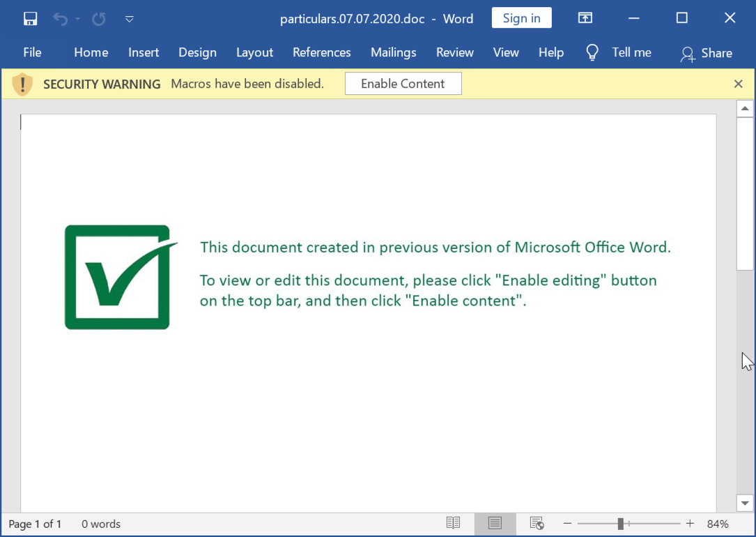Switch to the References tab
The image size is (756, 537).
coord(321,52)
